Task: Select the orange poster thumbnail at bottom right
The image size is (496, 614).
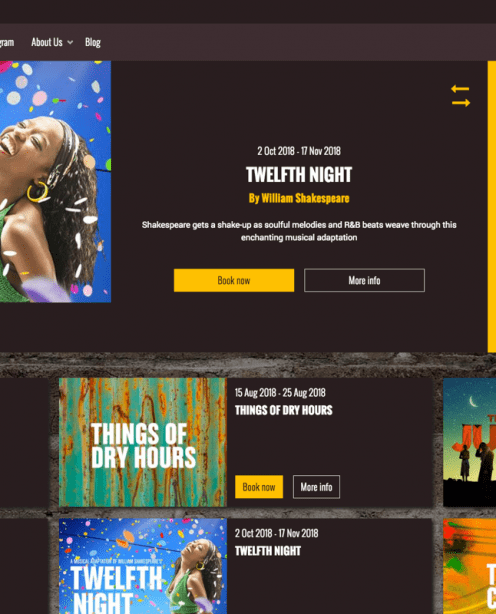Action: [469, 566]
